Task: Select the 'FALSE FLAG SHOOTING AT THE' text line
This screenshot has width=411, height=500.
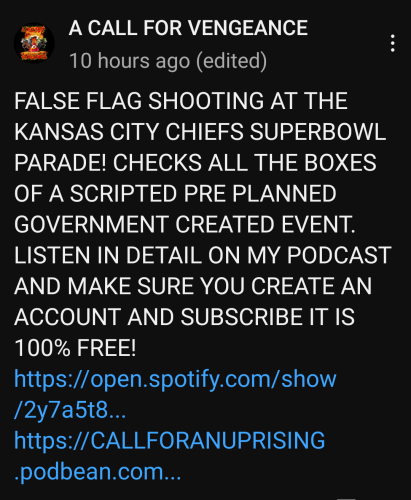Action: [x=181, y=101]
